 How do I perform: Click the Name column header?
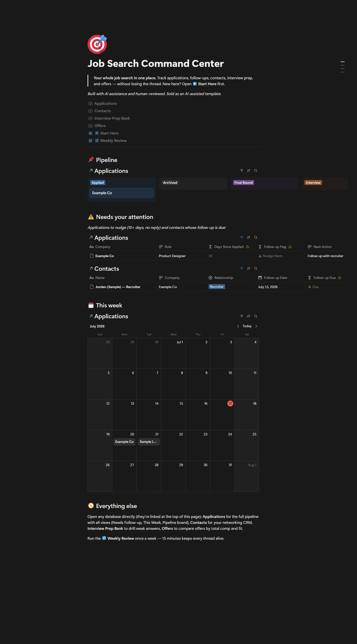(x=122, y=278)
